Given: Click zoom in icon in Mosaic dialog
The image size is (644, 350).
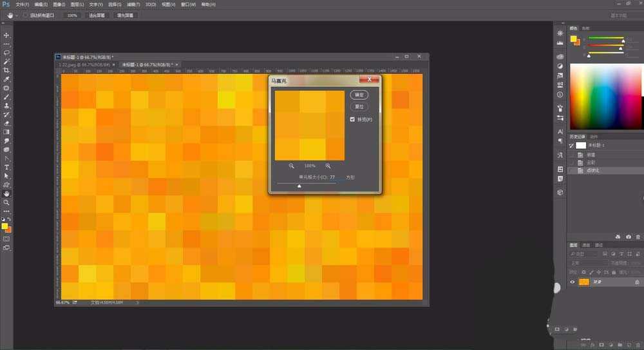Looking at the screenshot, I should pyautogui.click(x=328, y=166).
